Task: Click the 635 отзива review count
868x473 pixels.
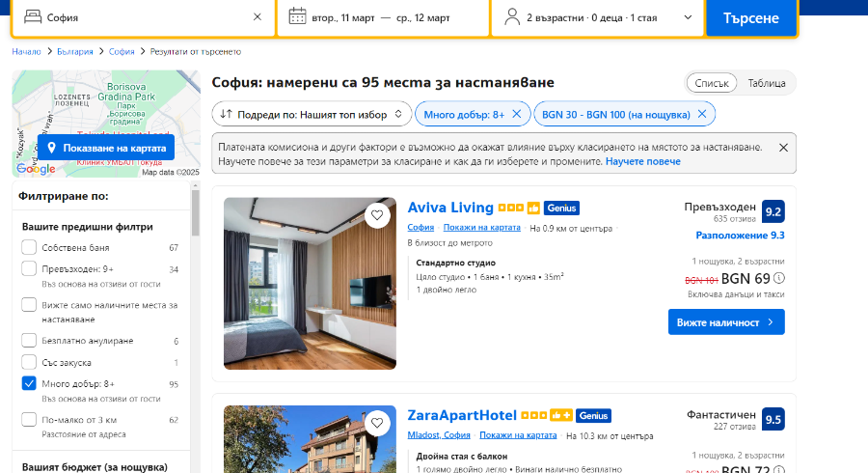Action: (735, 219)
